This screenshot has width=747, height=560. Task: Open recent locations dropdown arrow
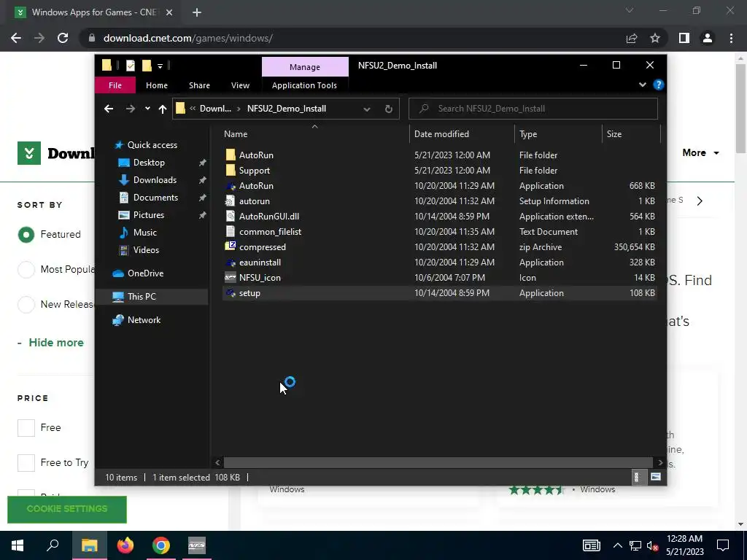147,109
